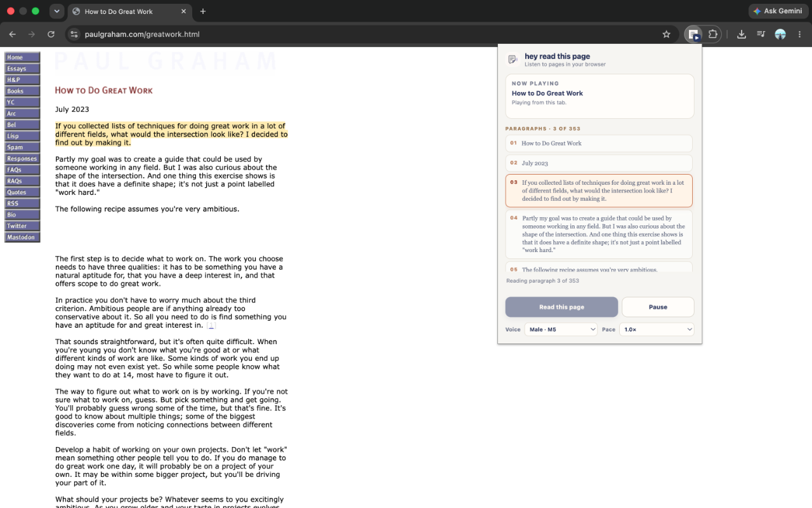Viewport: 812px width, 508px height.
Task: Select paragraph 01 How to Do Great Work
Action: (599, 144)
